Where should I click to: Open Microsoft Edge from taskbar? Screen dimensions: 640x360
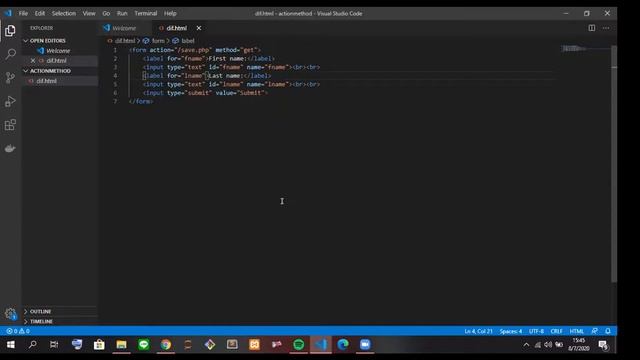tap(343, 345)
